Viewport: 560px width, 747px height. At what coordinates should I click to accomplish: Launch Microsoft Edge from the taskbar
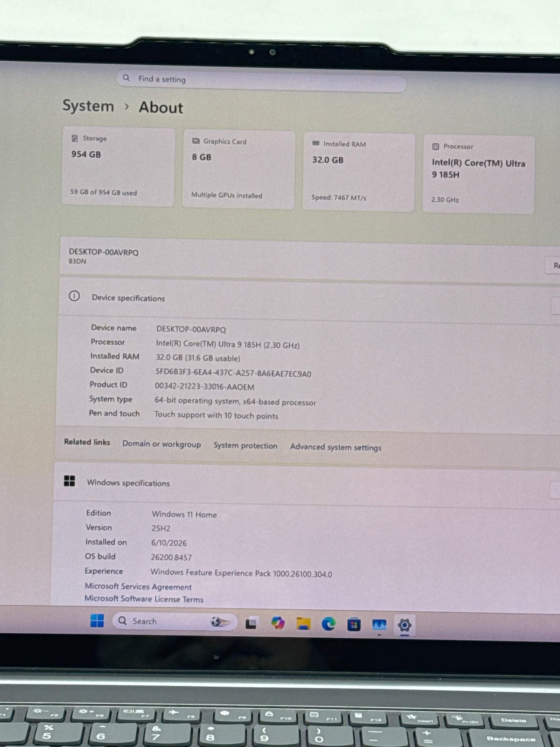pyautogui.click(x=329, y=624)
